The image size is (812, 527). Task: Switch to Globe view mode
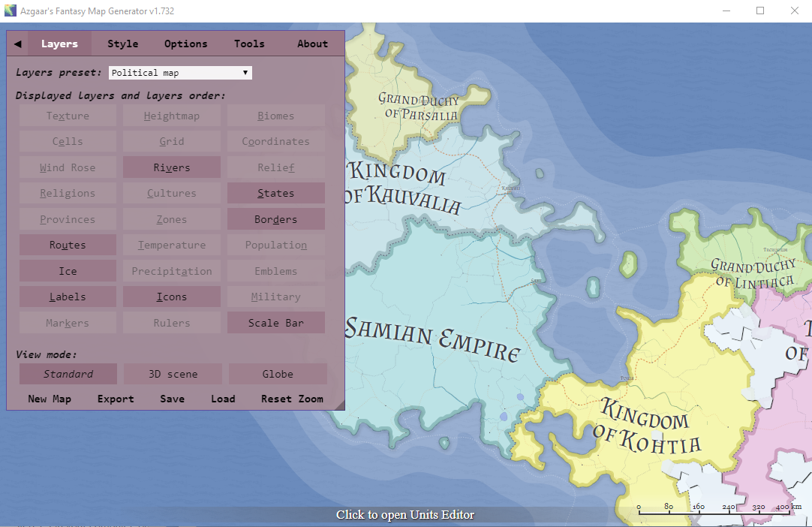[x=278, y=374]
